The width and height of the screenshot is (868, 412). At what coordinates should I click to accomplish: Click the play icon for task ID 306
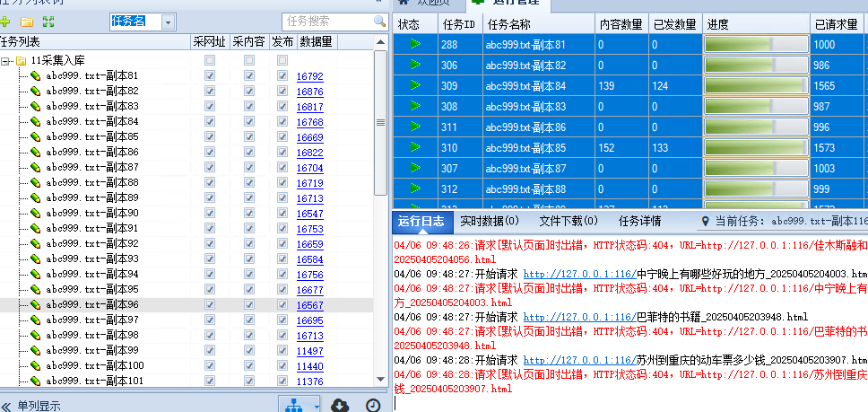415,65
